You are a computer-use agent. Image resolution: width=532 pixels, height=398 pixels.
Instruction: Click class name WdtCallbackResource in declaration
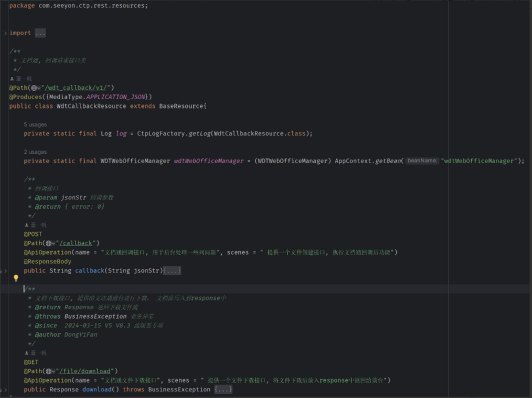point(91,106)
